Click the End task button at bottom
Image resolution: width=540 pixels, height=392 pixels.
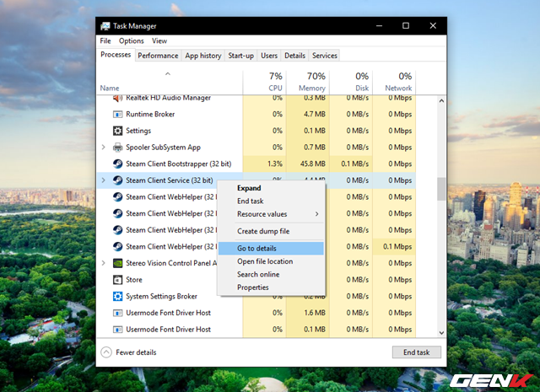point(416,352)
